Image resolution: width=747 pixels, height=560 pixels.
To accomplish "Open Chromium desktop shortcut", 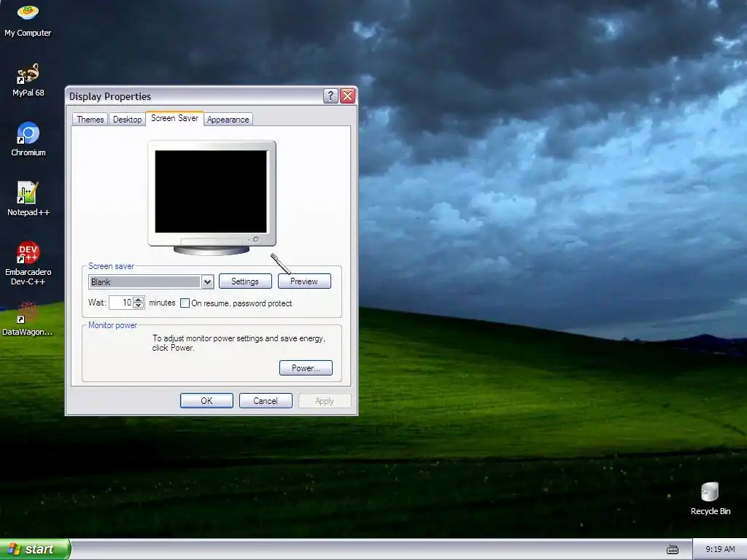I will (x=28, y=139).
